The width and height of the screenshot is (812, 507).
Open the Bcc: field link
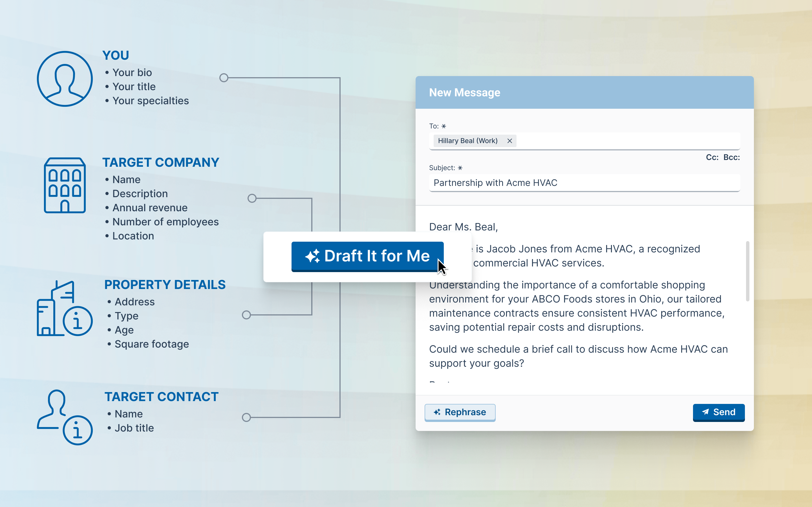[731, 157]
